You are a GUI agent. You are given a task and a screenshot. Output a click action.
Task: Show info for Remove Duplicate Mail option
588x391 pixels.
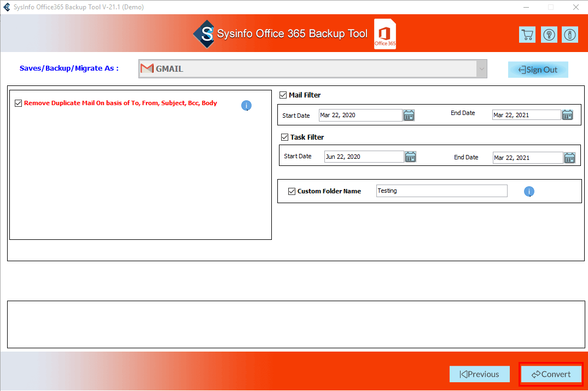[x=246, y=105]
